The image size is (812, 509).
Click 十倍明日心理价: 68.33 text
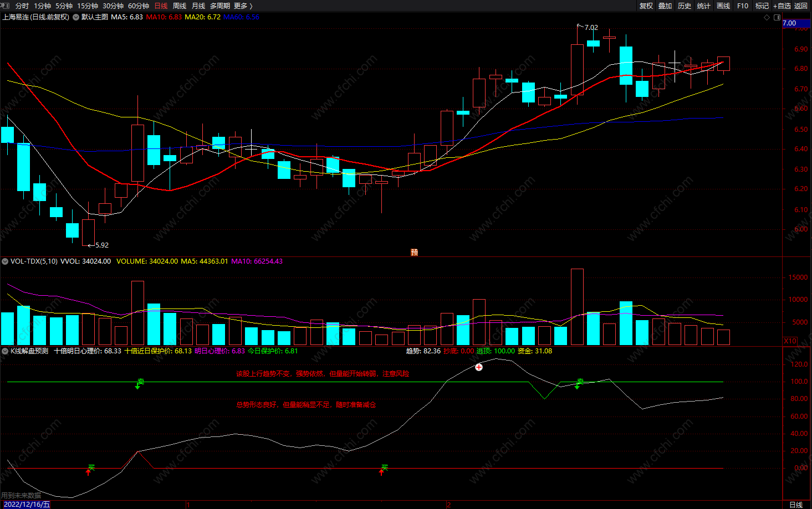(88, 351)
